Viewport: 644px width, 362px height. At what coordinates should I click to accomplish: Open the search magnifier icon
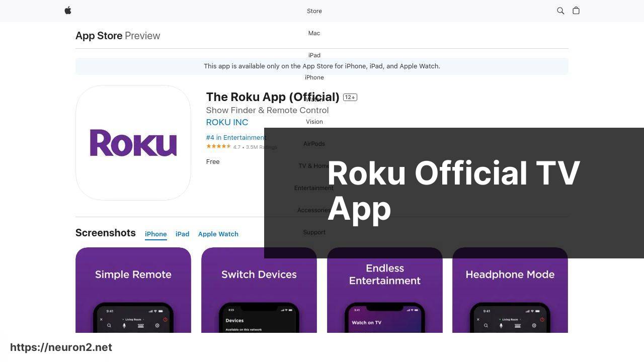pos(560,11)
